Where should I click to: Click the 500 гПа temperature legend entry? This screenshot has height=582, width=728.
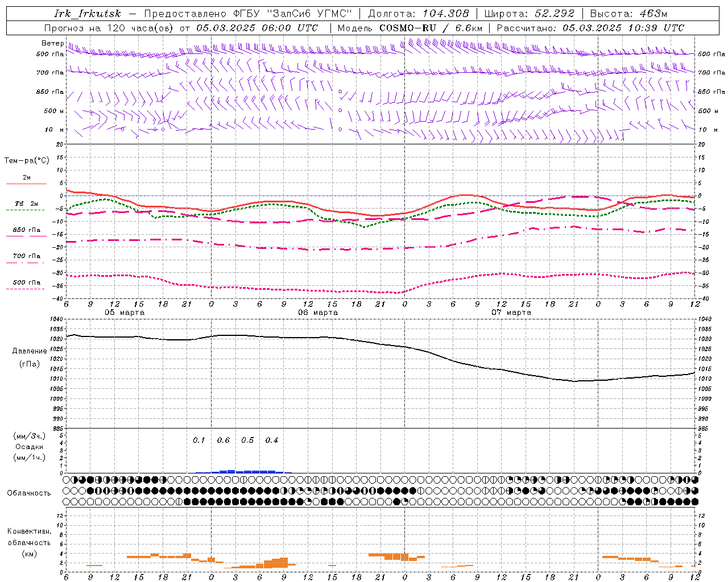[x=27, y=282]
